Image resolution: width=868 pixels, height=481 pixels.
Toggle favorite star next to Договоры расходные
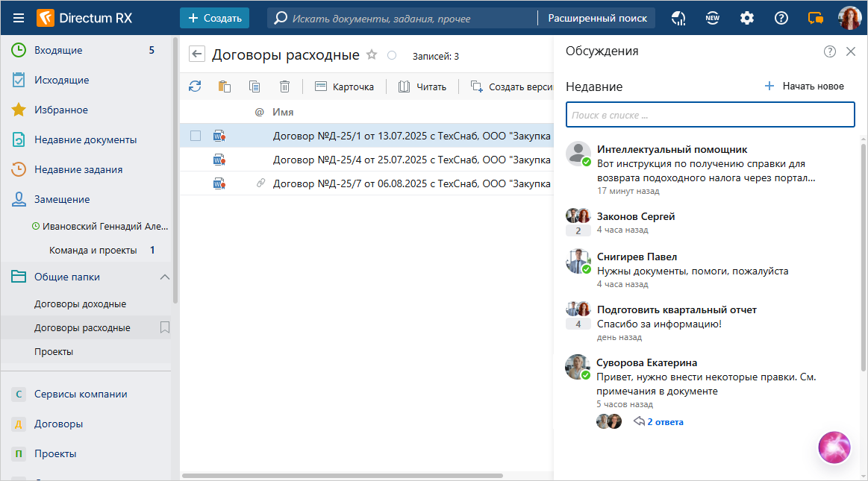pyautogui.click(x=372, y=55)
